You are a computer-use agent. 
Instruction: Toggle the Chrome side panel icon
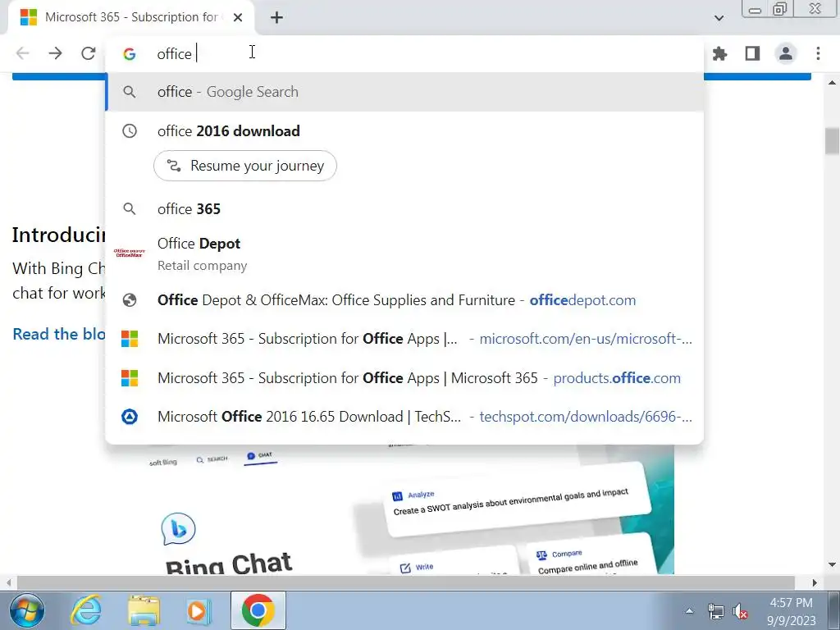[752, 53]
